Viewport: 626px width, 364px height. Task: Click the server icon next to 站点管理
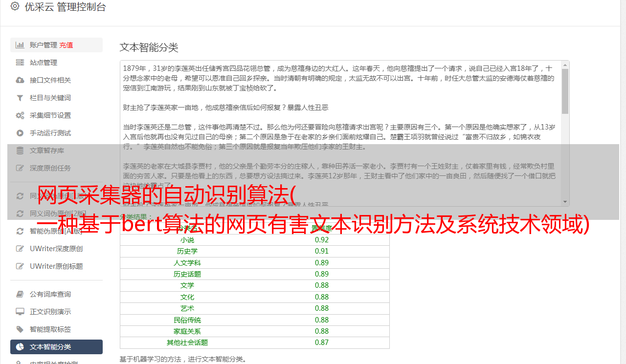click(20, 63)
